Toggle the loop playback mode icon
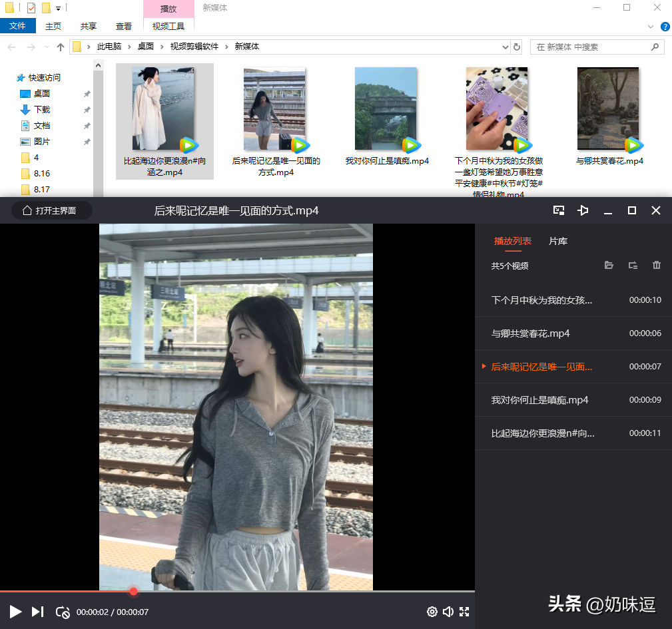The width and height of the screenshot is (672, 629). (x=63, y=612)
